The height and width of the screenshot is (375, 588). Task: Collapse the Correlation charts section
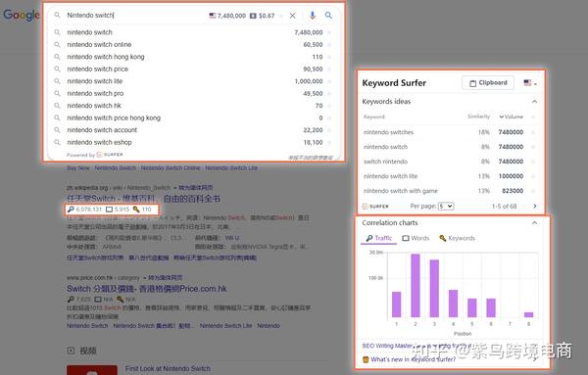tap(534, 223)
